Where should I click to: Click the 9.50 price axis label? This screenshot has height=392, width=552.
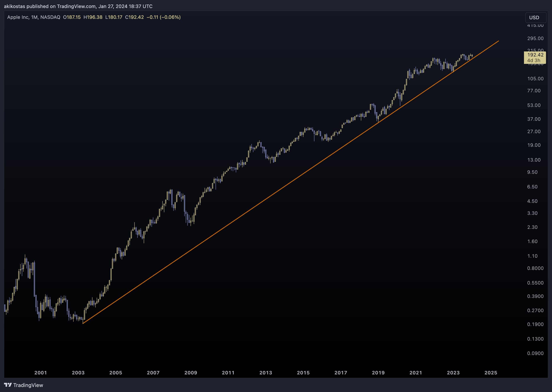click(x=532, y=172)
